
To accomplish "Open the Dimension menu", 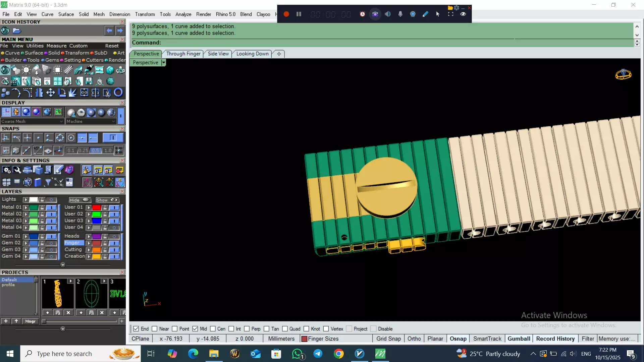I will (119, 14).
